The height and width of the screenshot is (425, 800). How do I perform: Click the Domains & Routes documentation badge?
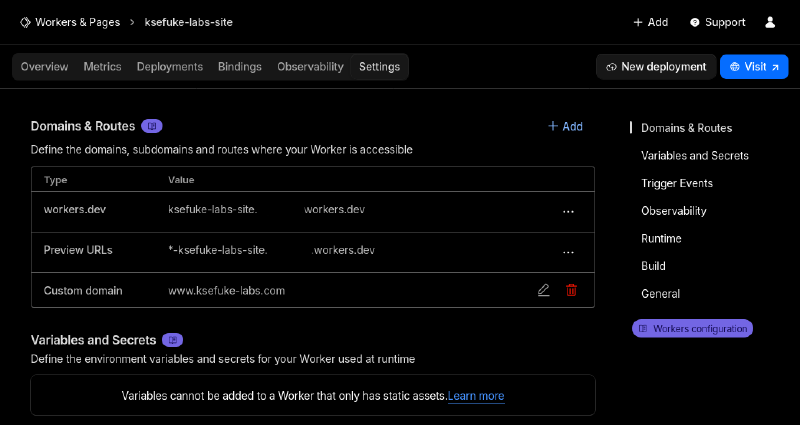pos(152,126)
